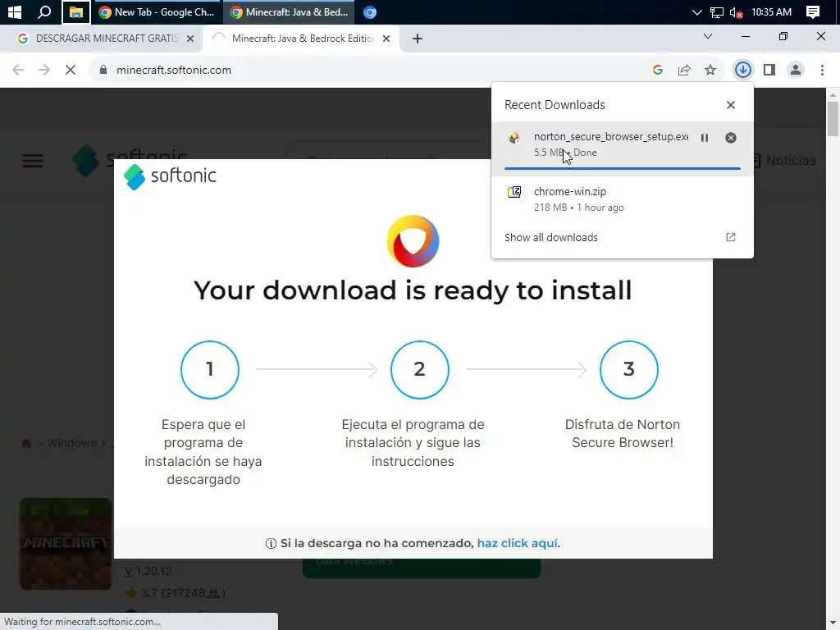Show all downloads
840x630 pixels.
(623, 237)
